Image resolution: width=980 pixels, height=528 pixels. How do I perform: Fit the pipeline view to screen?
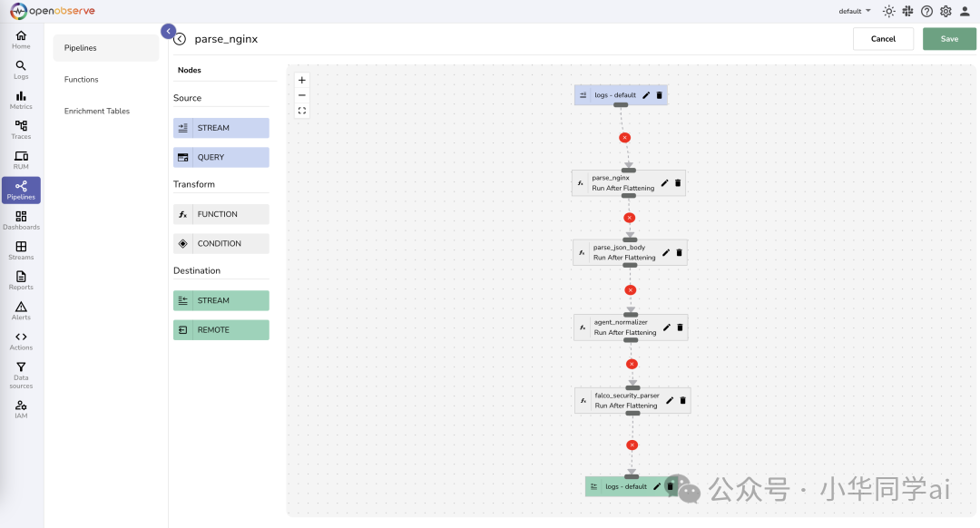click(302, 111)
